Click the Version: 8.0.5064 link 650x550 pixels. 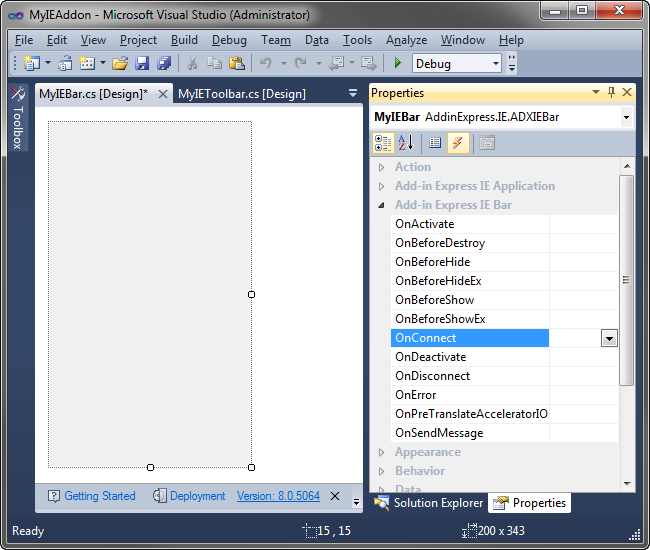tap(278, 496)
